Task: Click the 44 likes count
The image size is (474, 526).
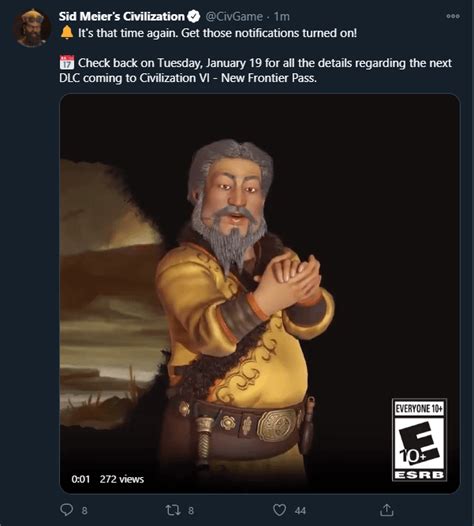Action: (300, 511)
